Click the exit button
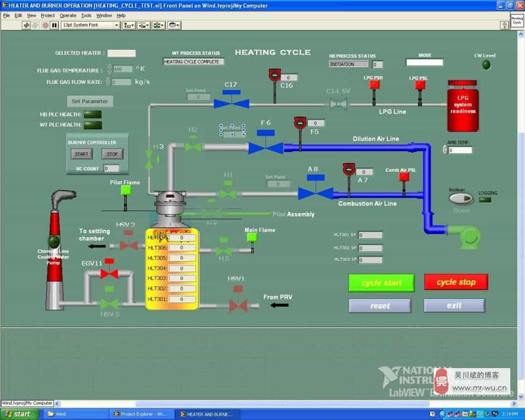525x420 pixels. point(454,306)
